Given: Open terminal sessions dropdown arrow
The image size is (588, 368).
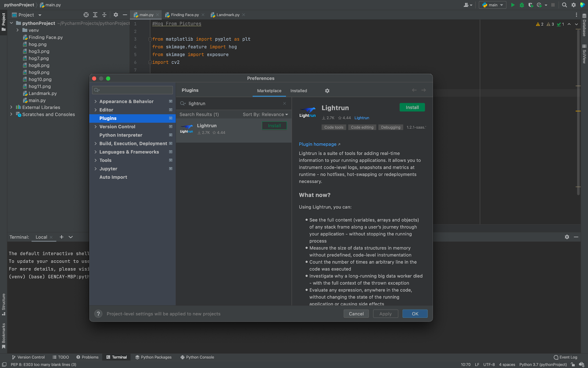Looking at the screenshot, I should pos(71,237).
